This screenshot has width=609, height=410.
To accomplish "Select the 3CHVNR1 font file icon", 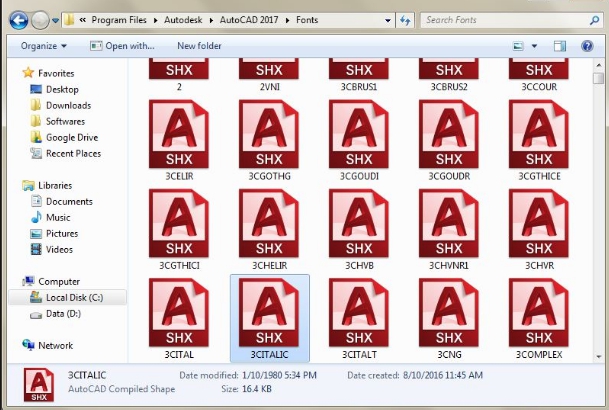I will 449,224.
